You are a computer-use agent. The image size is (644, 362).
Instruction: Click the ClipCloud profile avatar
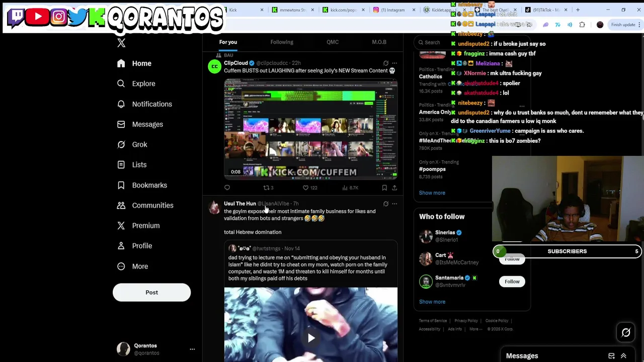click(215, 67)
